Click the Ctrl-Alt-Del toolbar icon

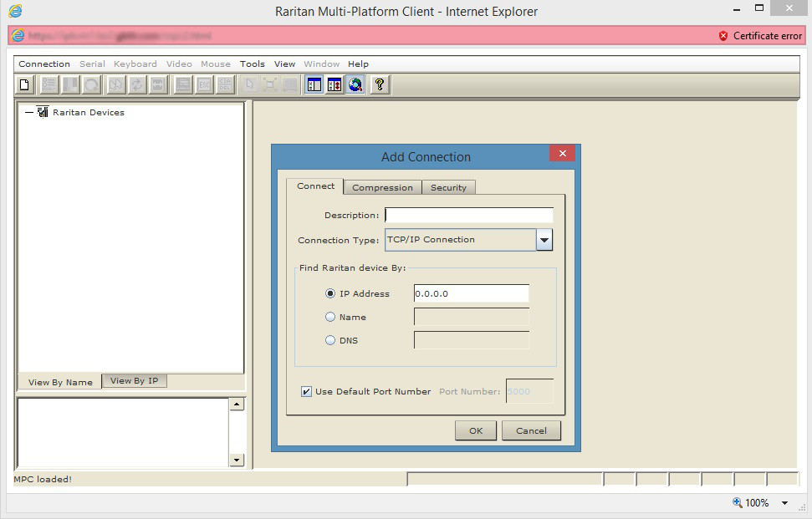click(225, 84)
